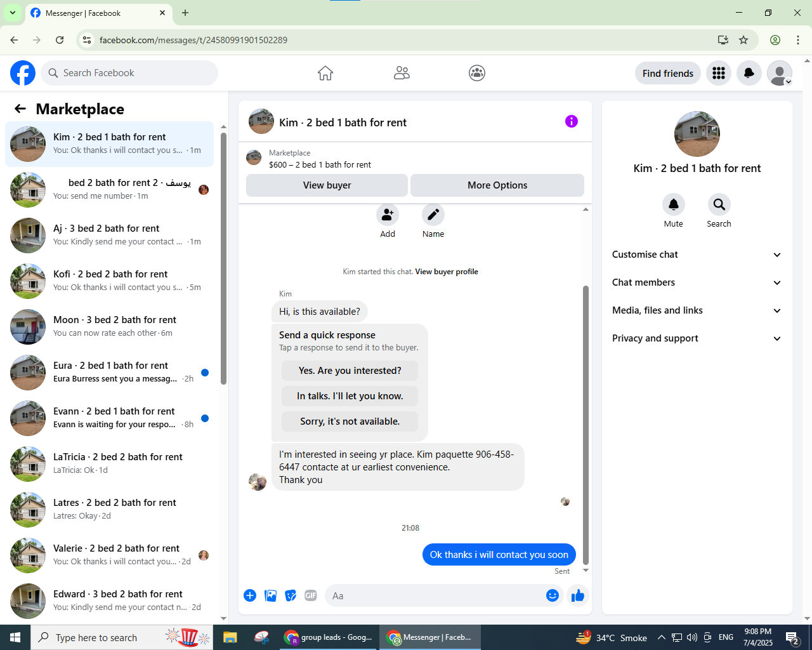Select Messenger | Facebook taskbar window
Image resolution: width=812 pixels, height=650 pixels.
tap(430, 637)
